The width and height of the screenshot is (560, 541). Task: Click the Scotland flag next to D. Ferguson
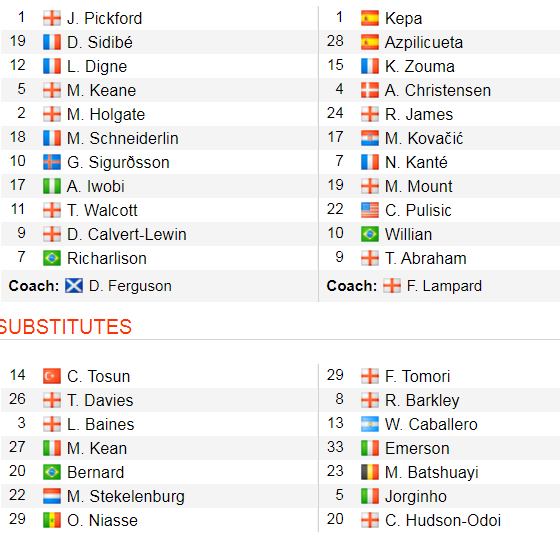click(74, 286)
